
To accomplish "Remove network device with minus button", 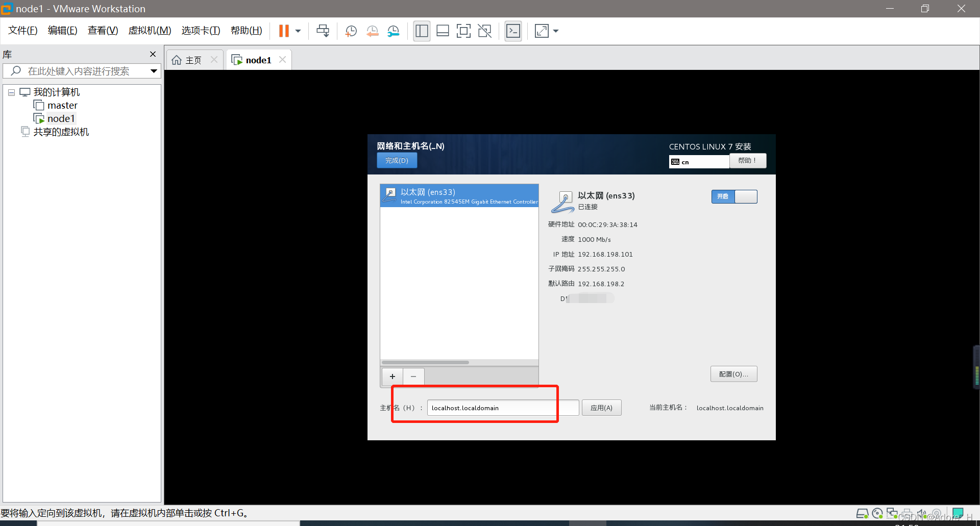I will click(x=413, y=377).
